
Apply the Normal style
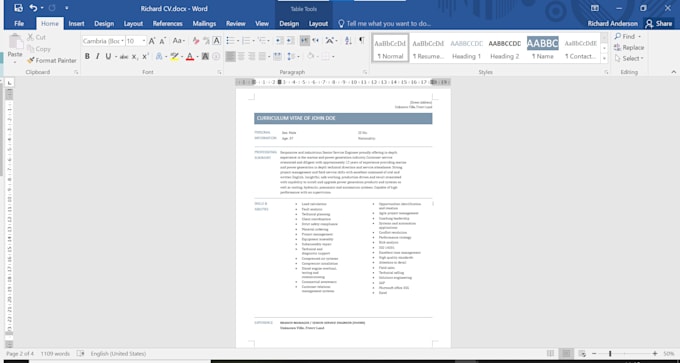tap(390, 48)
